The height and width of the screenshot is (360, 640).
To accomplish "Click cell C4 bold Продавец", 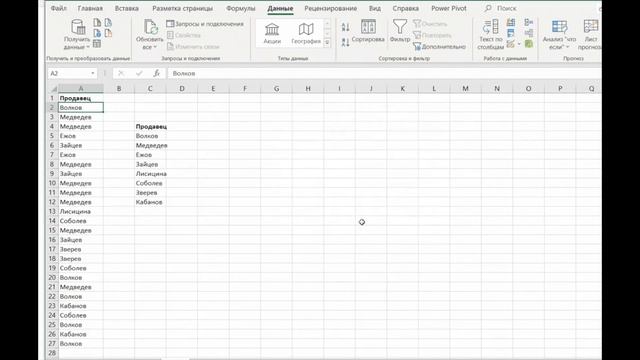I will coord(150,127).
